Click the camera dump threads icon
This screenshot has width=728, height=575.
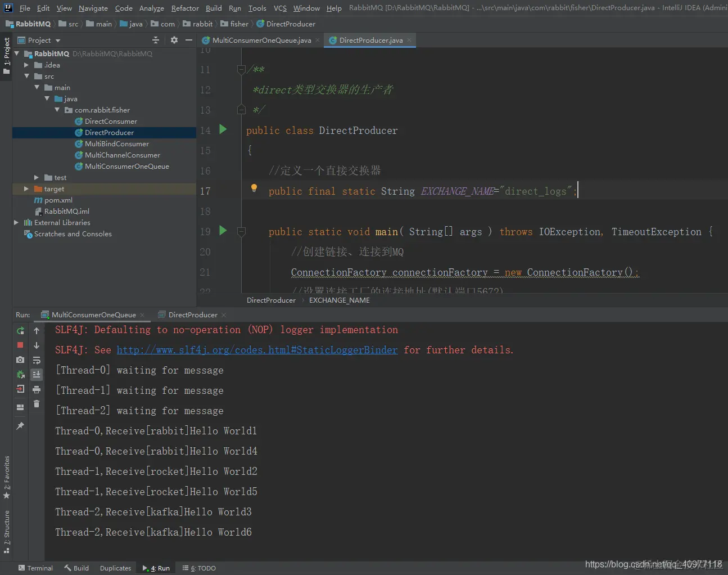[x=20, y=360]
